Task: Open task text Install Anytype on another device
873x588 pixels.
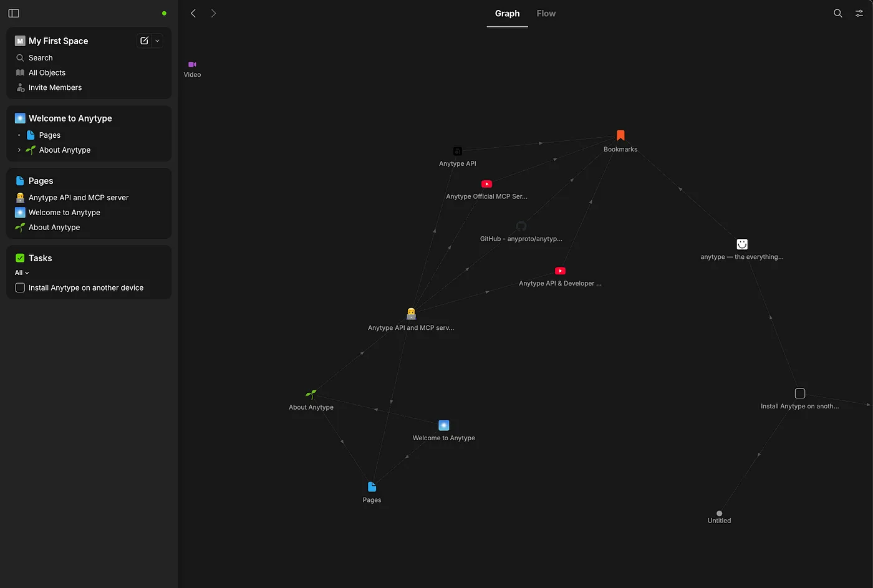Action: point(86,287)
